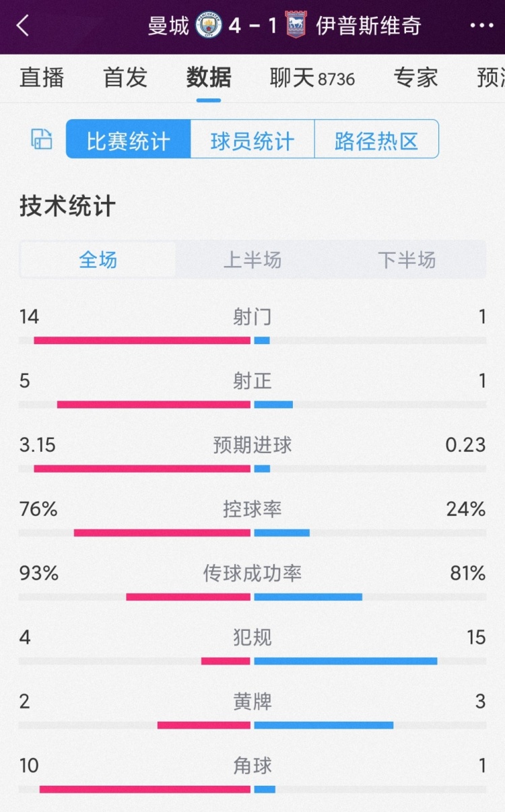
Task: Show 上半场 first-half statistics
Action: (x=252, y=260)
